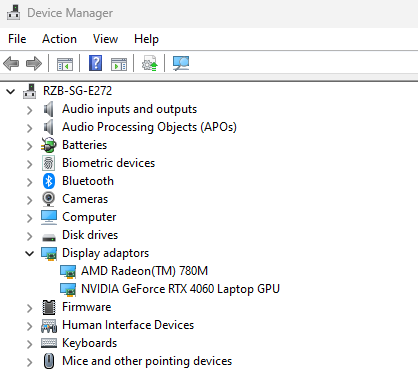Click the Device Manager title bar icon
This screenshot has width=418, height=374.
tap(14, 13)
